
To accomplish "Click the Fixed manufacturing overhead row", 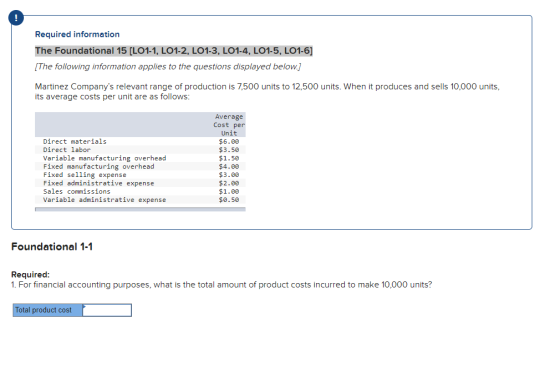I will point(140,166).
